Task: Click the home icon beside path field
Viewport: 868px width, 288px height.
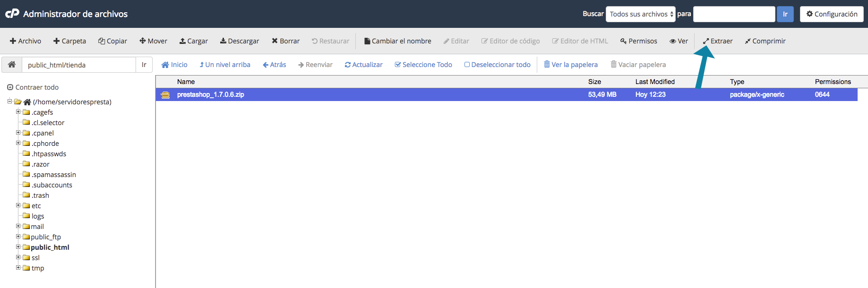Action: [x=12, y=65]
